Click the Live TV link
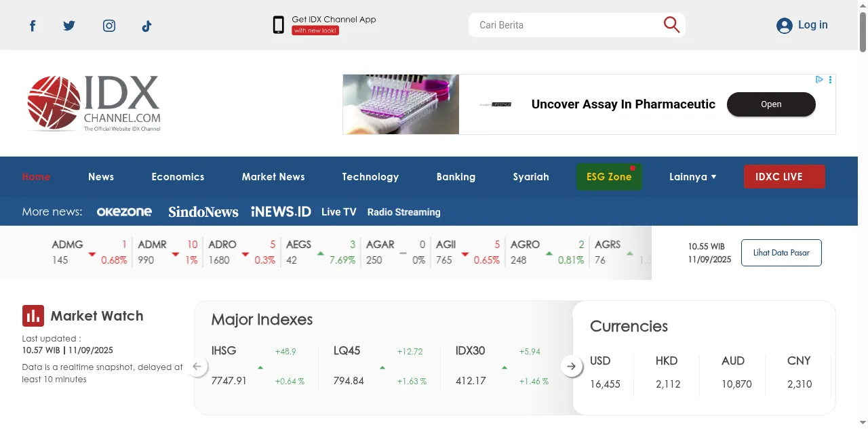868x429 pixels. [339, 212]
